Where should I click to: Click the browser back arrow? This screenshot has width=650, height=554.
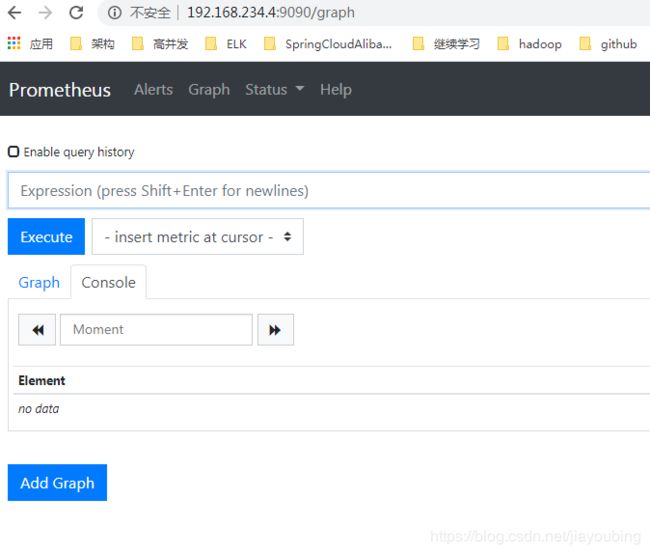pos(16,13)
